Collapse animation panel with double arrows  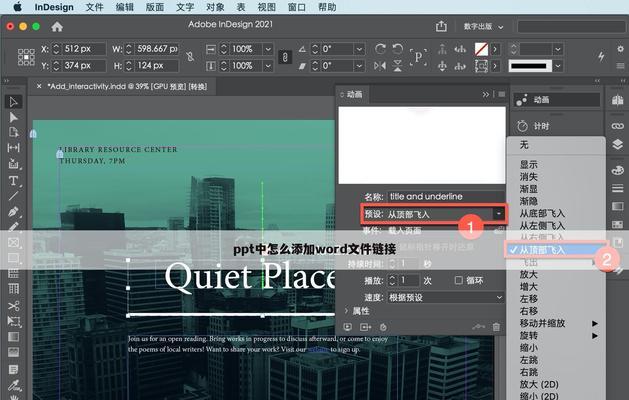coord(486,94)
